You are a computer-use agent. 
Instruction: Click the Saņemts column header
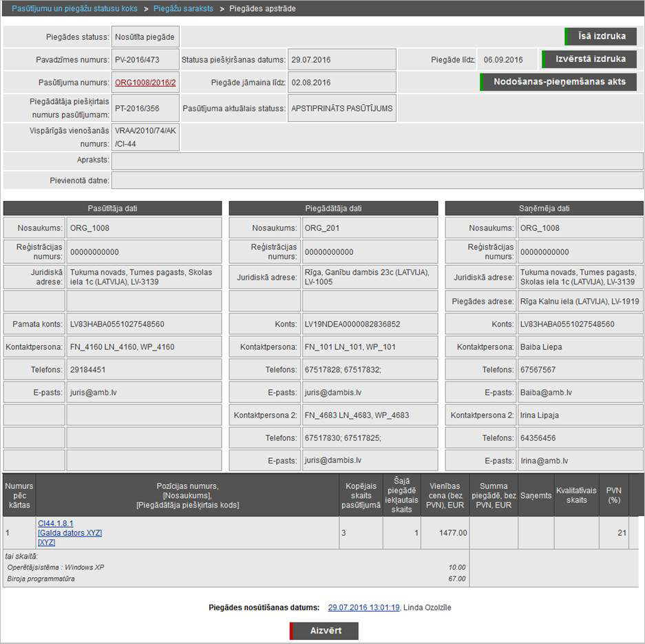[x=536, y=495]
